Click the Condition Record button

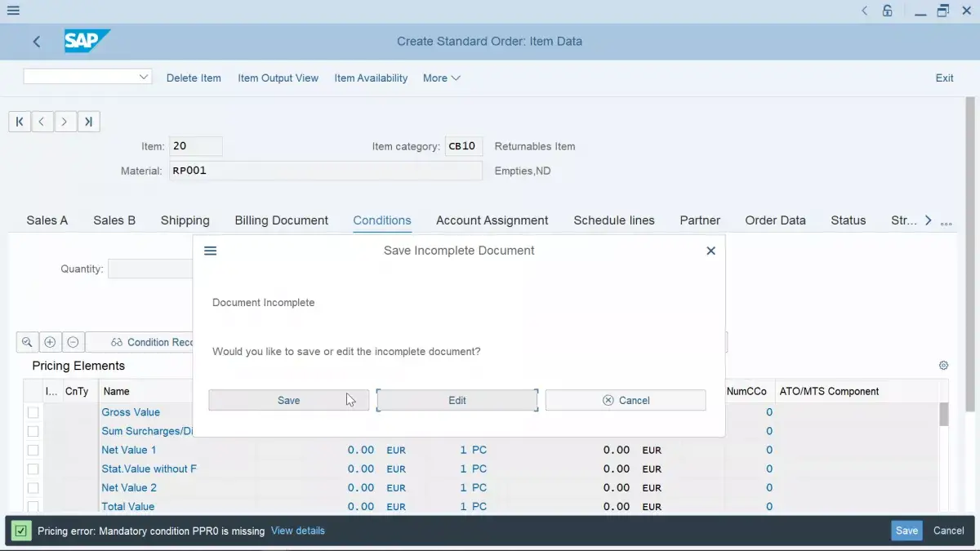[x=140, y=342]
